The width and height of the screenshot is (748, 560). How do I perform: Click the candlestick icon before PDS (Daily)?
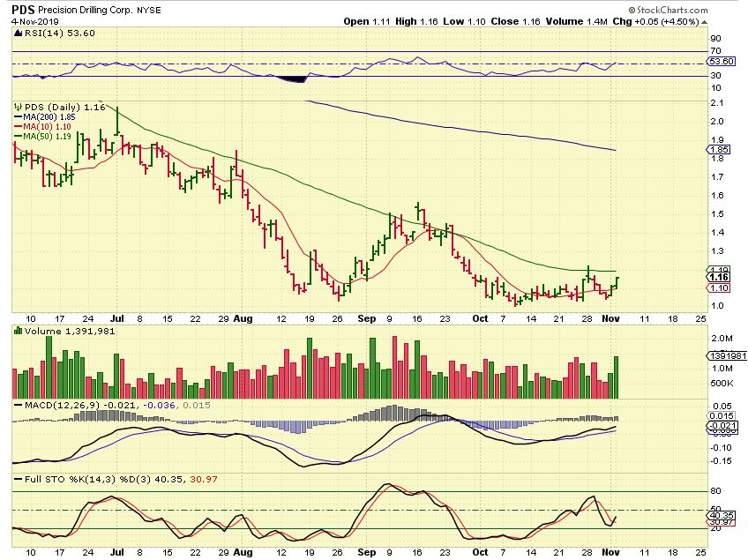click(19, 107)
